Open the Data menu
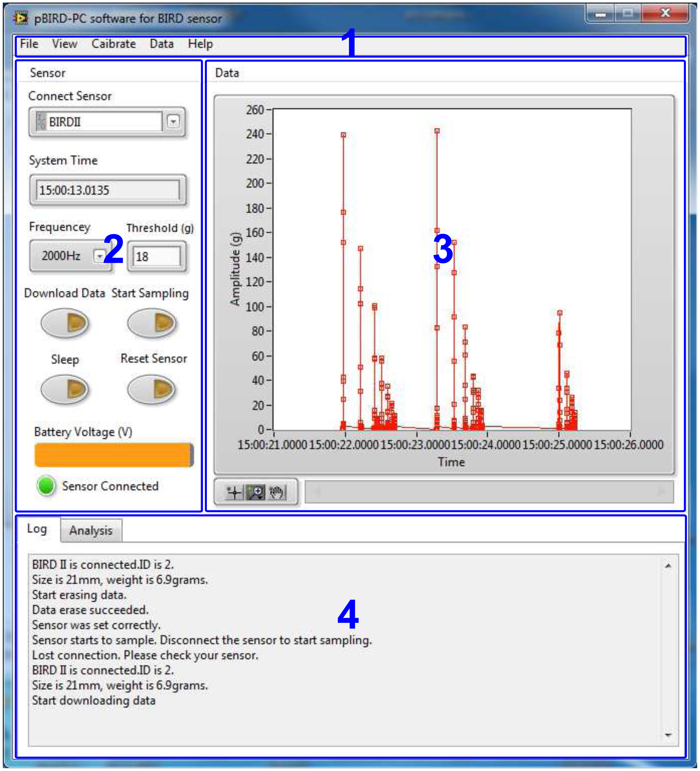 [162, 44]
